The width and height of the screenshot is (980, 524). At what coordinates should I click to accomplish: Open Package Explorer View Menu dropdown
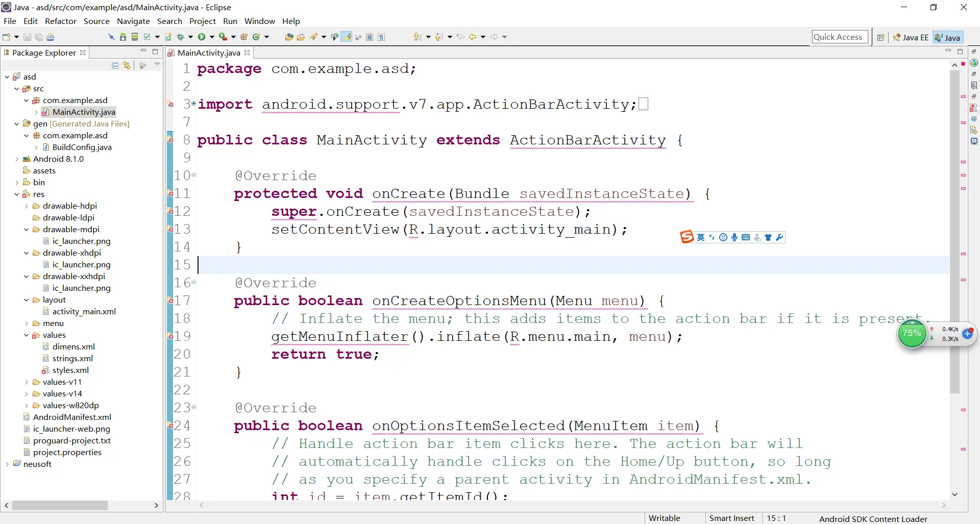157,65
